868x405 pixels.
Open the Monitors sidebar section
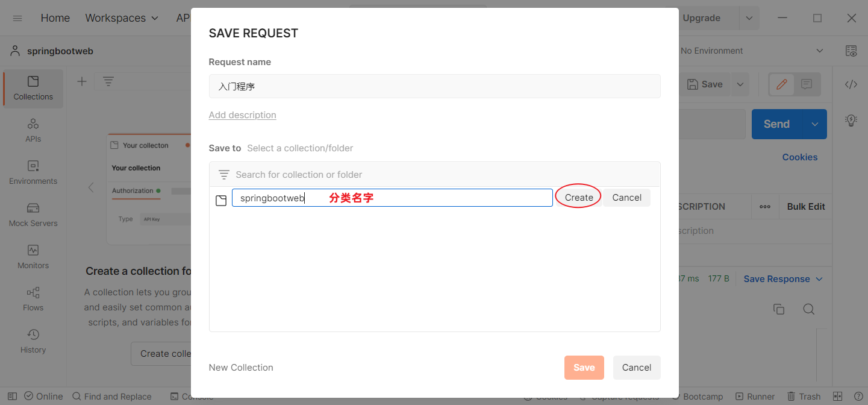[33, 257]
